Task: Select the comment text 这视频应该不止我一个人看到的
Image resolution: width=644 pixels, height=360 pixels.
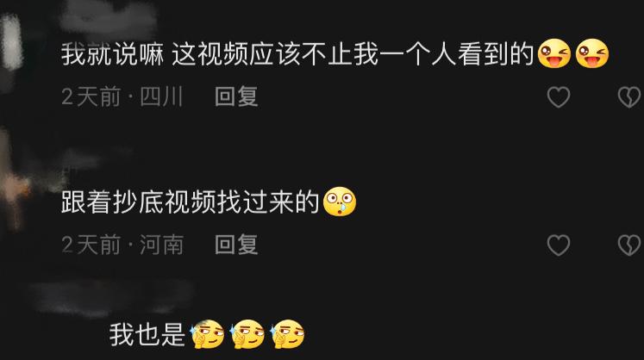Action: click(353, 53)
